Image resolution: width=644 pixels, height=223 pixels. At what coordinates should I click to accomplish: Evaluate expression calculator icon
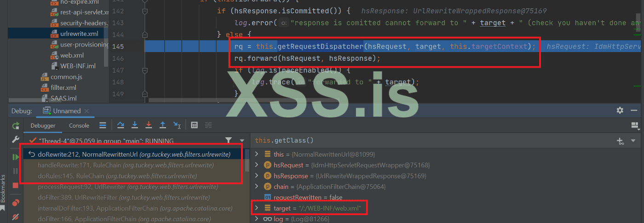[x=194, y=125]
